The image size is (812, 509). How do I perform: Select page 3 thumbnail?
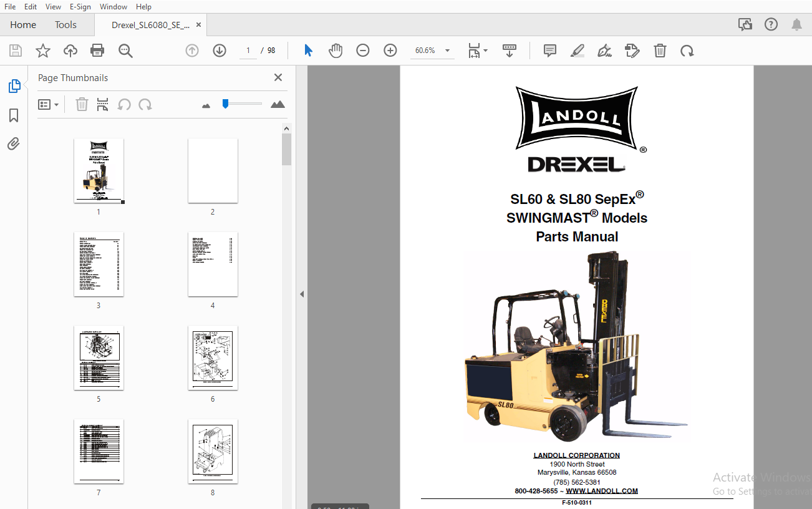tap(99, 264)
